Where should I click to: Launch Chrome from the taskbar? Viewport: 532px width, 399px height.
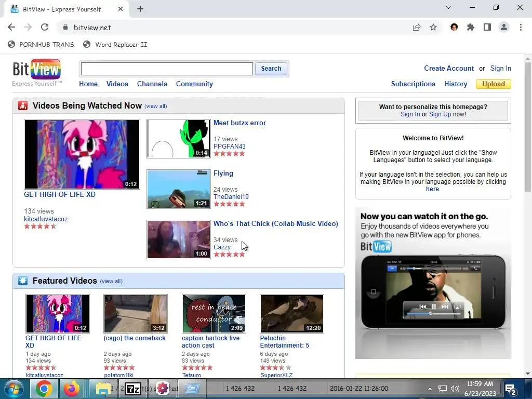[x=44, y=389]
